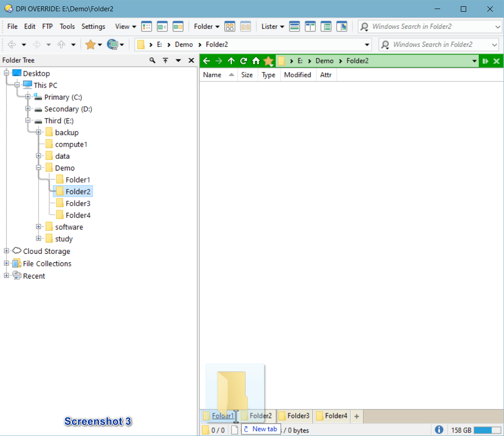504x436 pixels.
Task: Sort by the Modified column header
Action: [x=297, y=75]
